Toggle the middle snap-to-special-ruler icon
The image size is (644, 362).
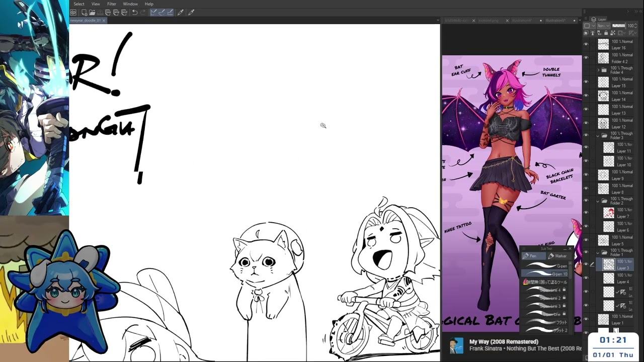point(162,12)
